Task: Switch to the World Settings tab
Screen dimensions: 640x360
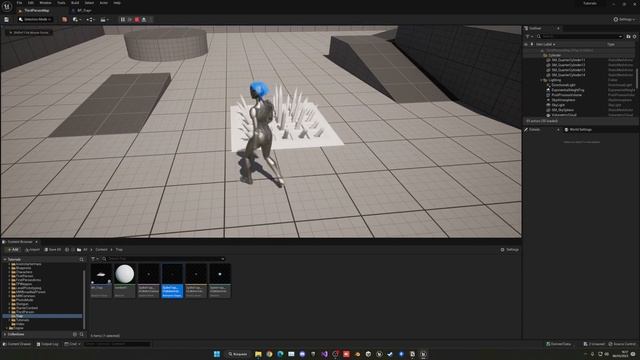Action: [578, 129]
